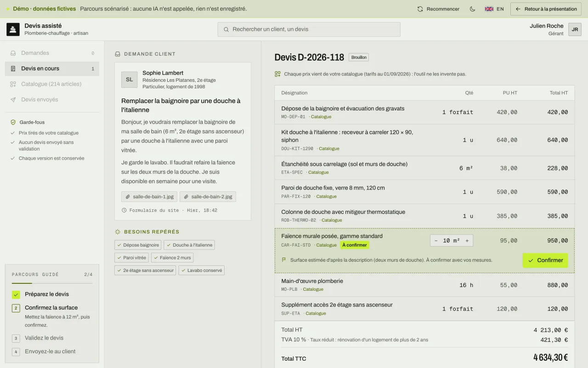Image resolution: width=588 pixels, height=368 pixels.
Task: Click the Garde-fous shield icon
Action: click(x=13, y=122)
